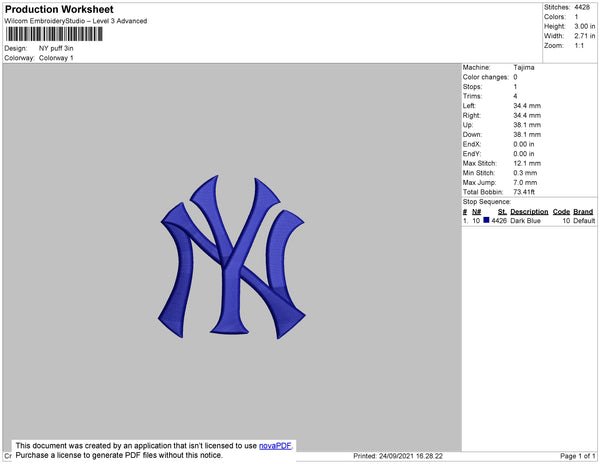Click the Zoom value '1:1'
The height and width of the screenshot is (464, 600).
pos(579,46)
